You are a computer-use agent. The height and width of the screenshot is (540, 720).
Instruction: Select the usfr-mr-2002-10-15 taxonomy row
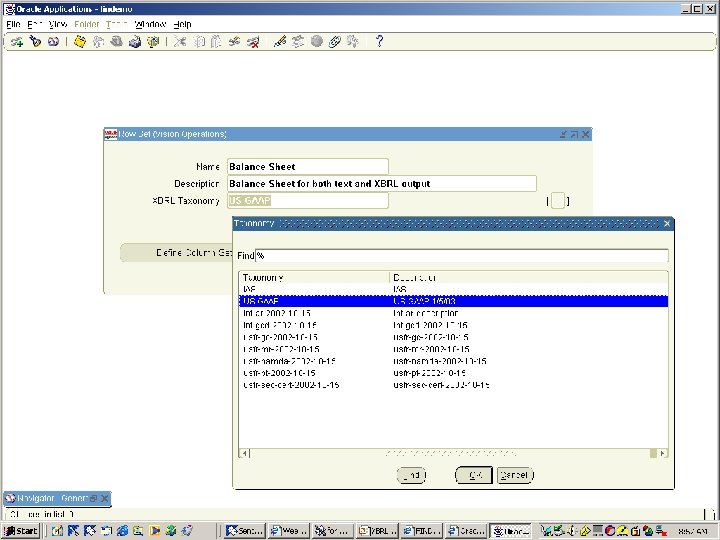(453, 349)
